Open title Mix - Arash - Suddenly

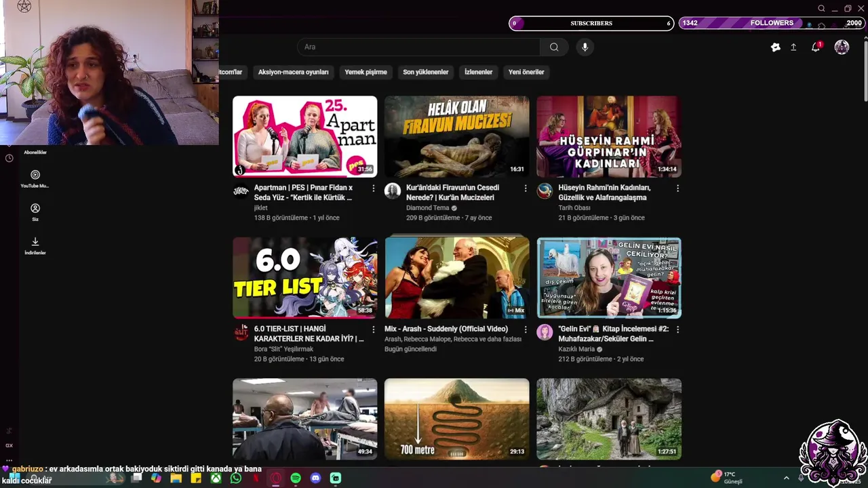click(x=446, y=329)
